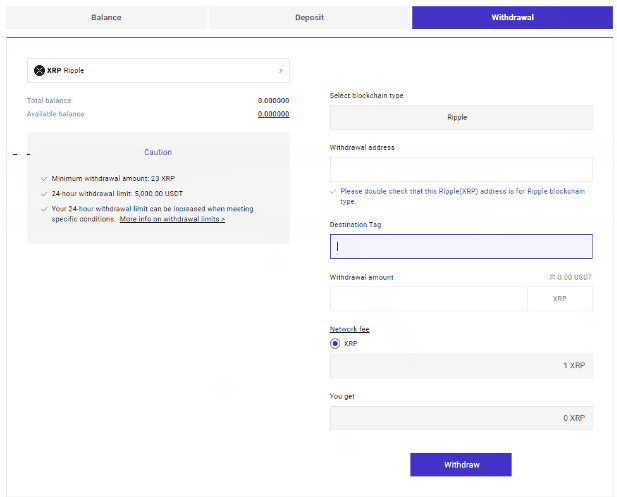Screen dimensions: 617x497
Task: Click the Caution heading
Action: pyautogui.click(x=158, y=152)
